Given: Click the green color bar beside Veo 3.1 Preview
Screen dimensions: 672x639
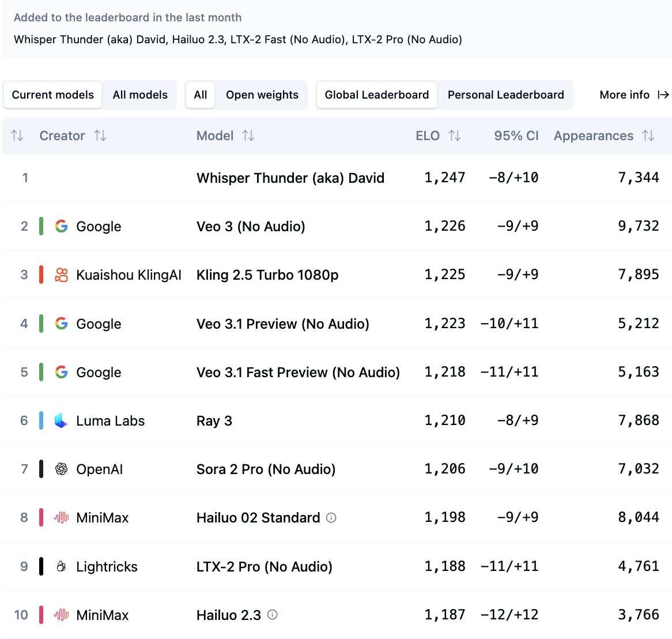Looking at the screenshot, I should (41, 324).
